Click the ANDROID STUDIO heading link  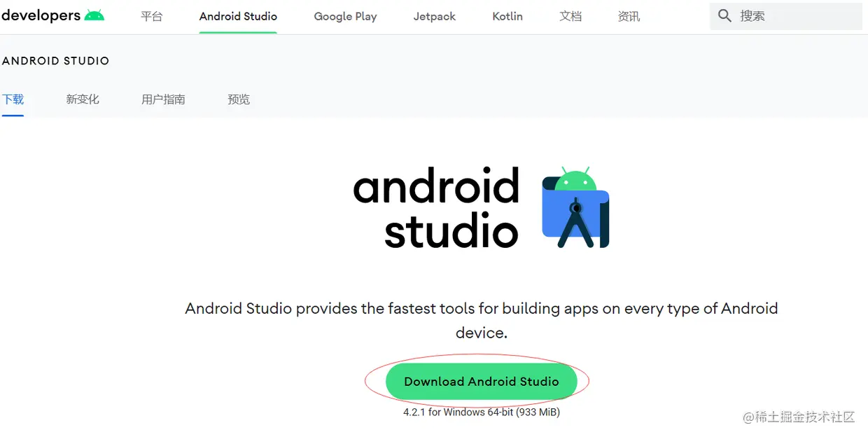click(x=56, y=61)
